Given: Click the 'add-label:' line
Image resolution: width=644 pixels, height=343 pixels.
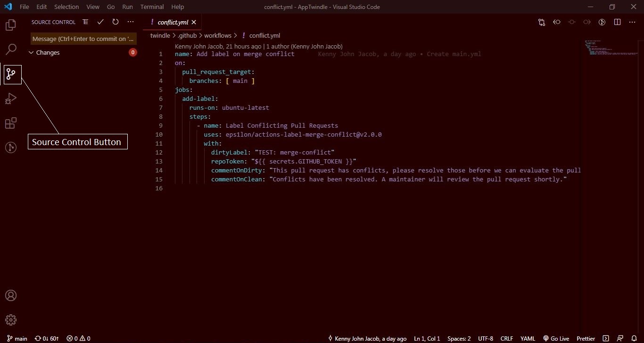Looking at the screenshot, I should [200, 98].
